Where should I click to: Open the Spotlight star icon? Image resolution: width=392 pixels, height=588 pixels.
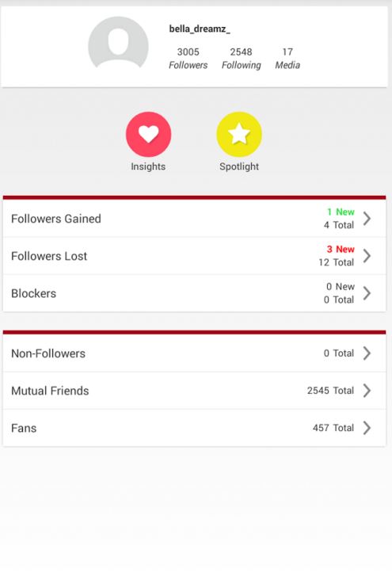click(x=239, y=134)
